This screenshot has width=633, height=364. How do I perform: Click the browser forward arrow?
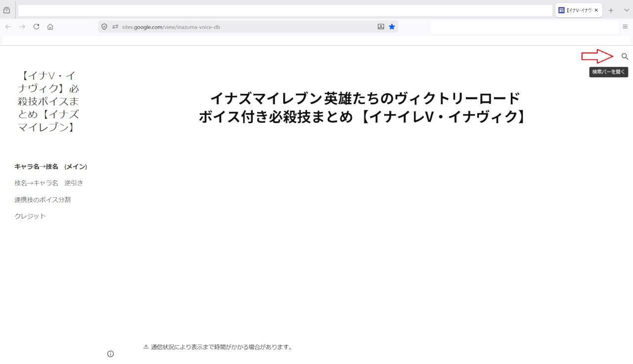coord(22,27)
